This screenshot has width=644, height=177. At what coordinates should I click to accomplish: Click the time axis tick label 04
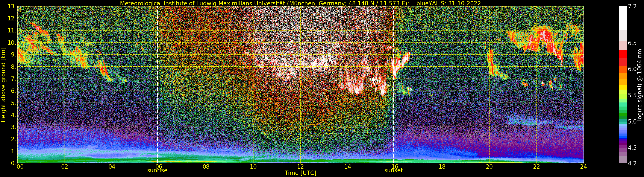(x=112, y=166)
